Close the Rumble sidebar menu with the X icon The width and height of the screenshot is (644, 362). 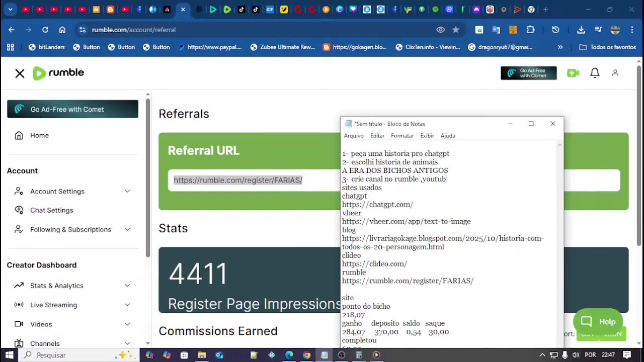[x=20, y=73]
